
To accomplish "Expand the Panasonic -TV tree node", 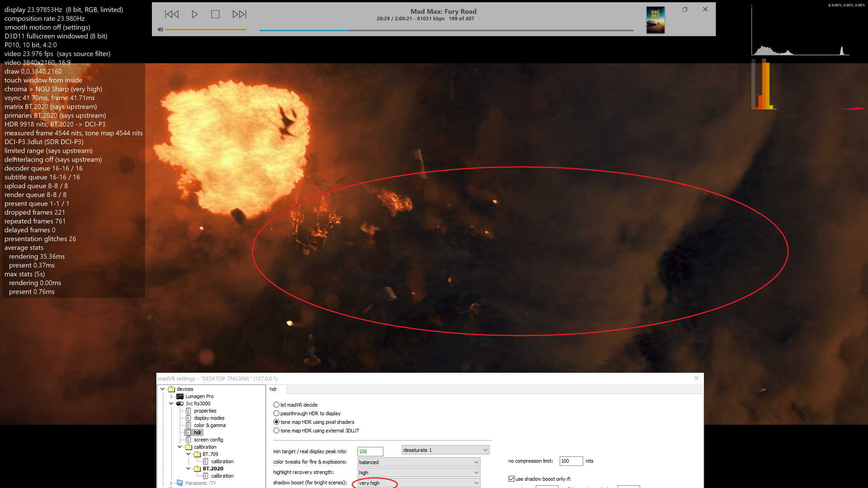I will point(171,483).
